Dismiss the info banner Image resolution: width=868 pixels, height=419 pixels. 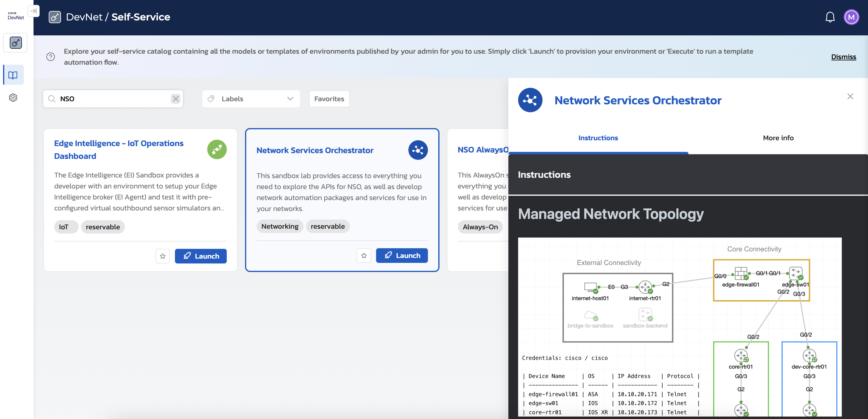(x=843, y=57)
